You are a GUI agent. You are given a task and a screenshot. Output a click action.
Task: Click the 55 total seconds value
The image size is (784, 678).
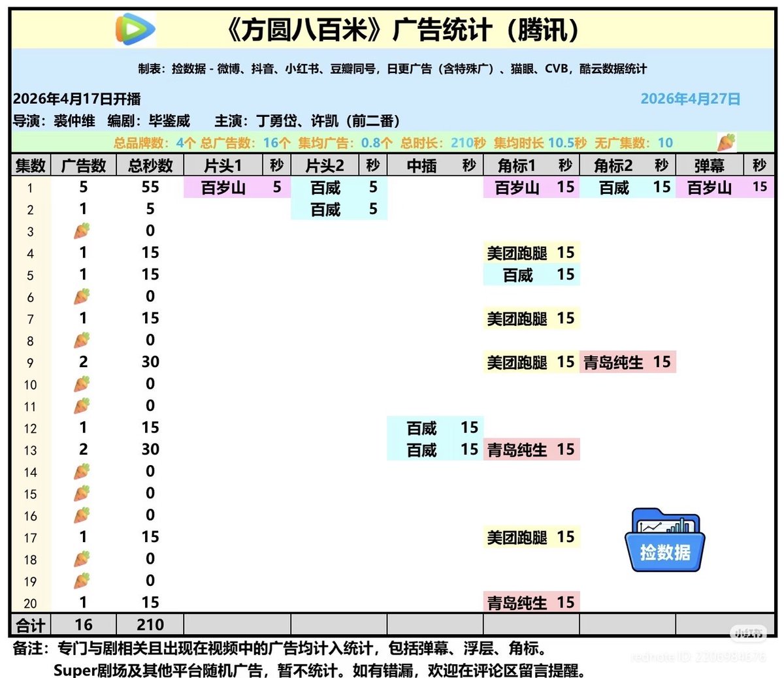[x=150, y=187]
